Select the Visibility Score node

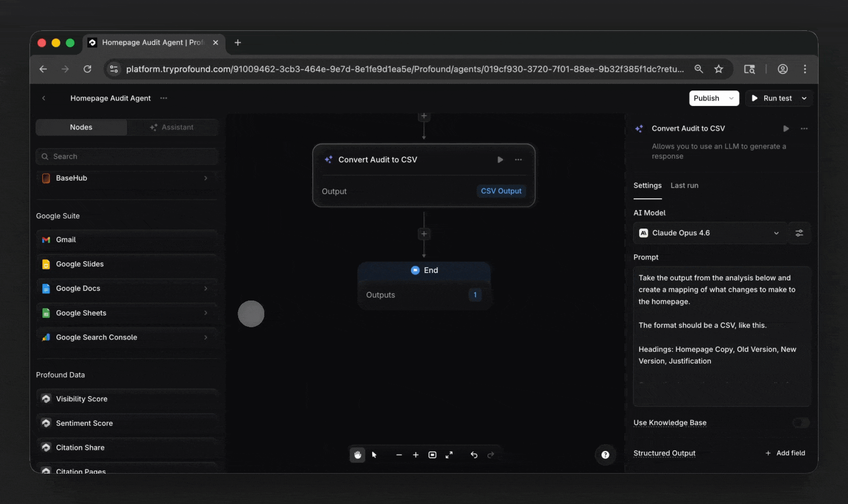point(127,399)
